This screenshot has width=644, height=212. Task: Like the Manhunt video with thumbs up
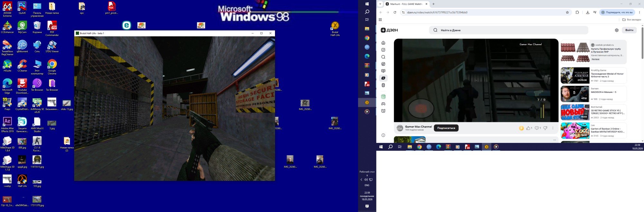tap(529, 128)
